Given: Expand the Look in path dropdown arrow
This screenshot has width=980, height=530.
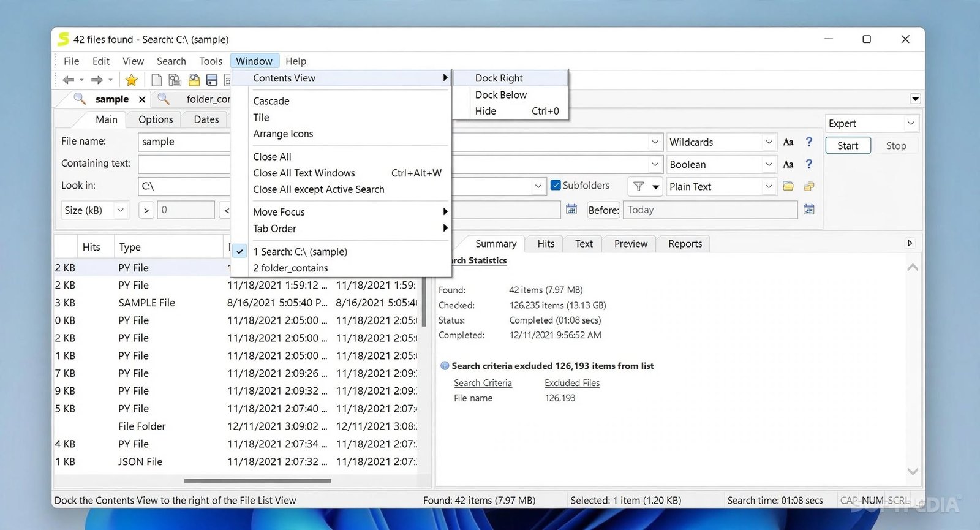Looking at the screenshot, I should point(538,186).
